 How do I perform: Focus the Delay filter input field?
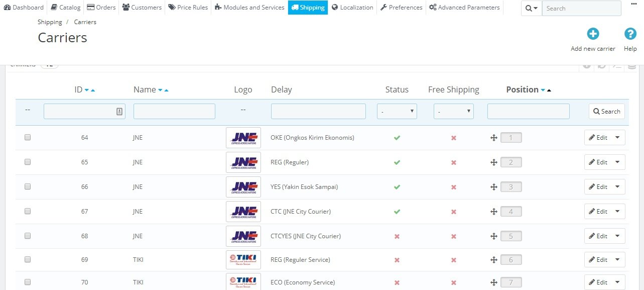point(318,112)
